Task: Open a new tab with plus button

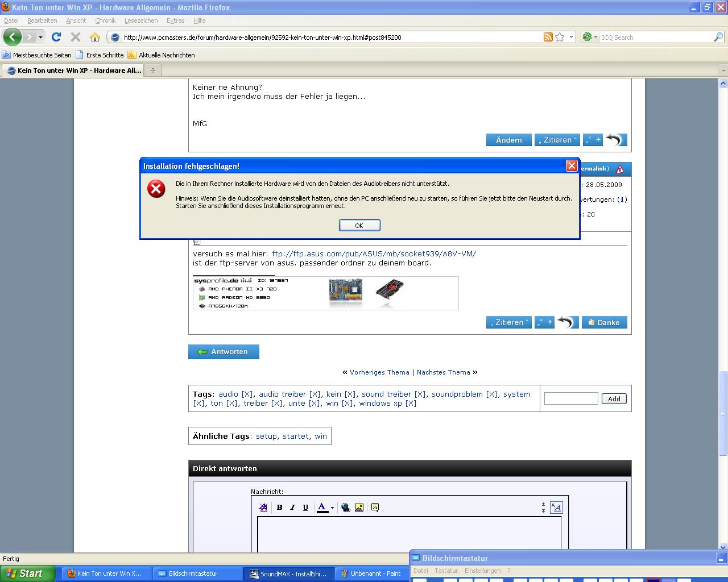Action: coord(152,70)
